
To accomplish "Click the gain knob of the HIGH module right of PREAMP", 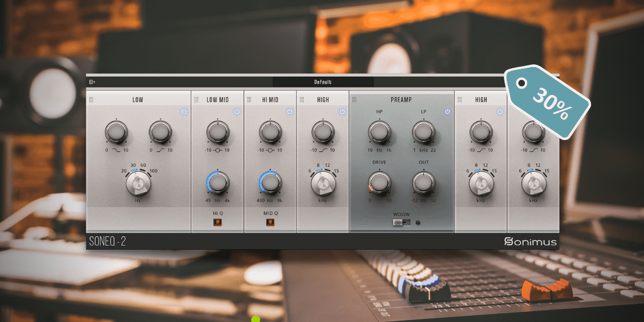I will (481, 131).
